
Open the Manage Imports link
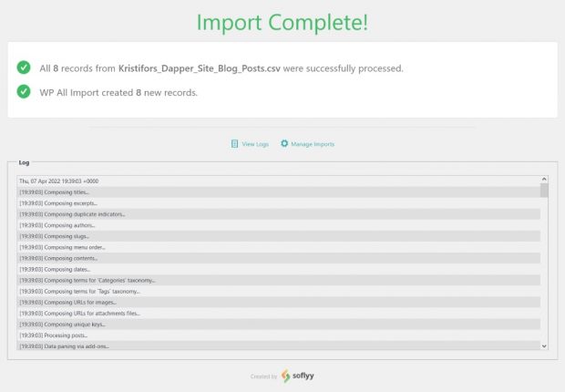click(x=314, y=144)
